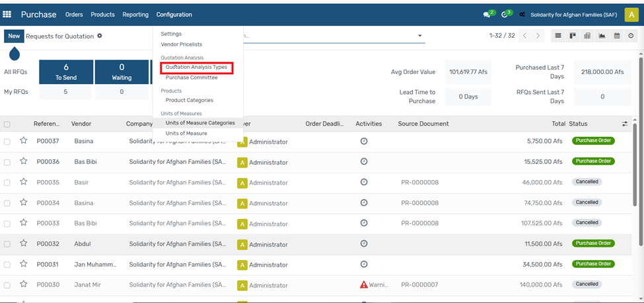This screenshot has width=644, height=303.
Task: Select checkbox for order P00035
Action: [x=7, y=183]
